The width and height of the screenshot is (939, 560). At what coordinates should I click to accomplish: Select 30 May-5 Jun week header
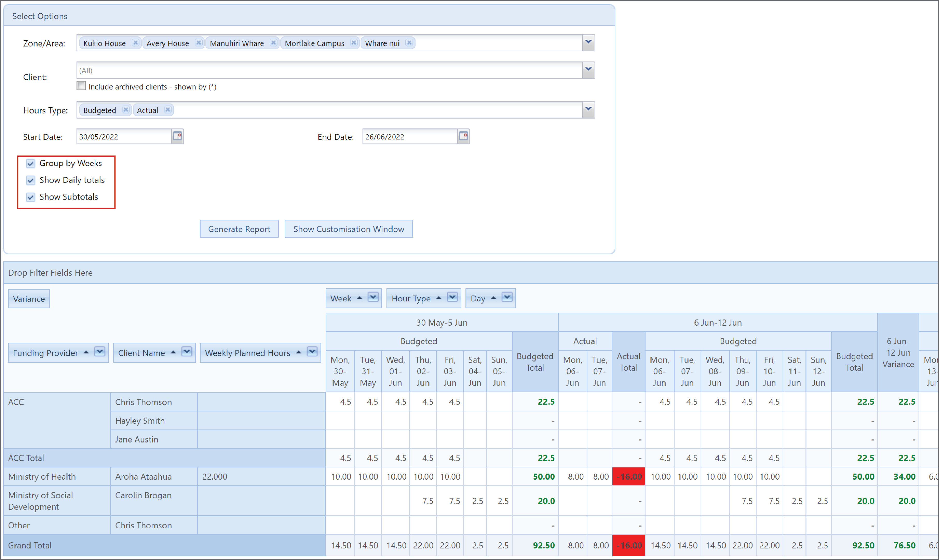pyautogui.click(x=442, y=323)
